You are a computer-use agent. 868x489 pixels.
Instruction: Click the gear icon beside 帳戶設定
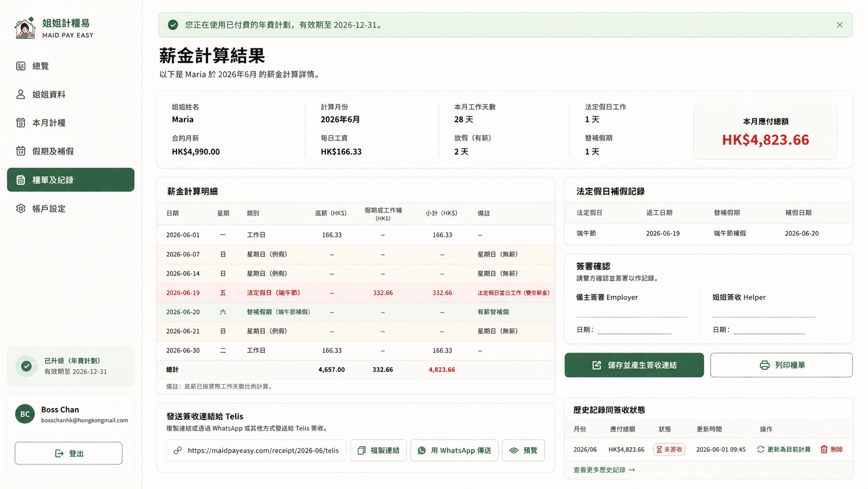click(x=21, y=208)
